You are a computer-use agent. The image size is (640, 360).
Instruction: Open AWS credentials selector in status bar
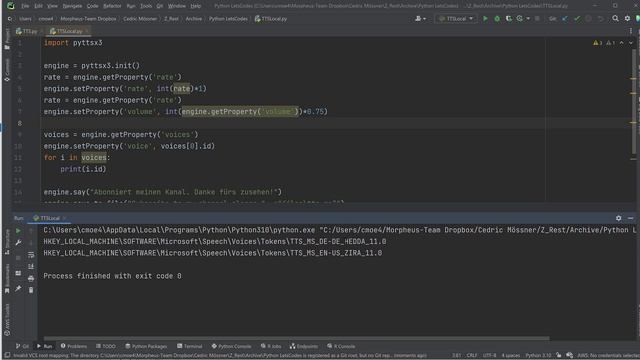[x=608, y=356]
